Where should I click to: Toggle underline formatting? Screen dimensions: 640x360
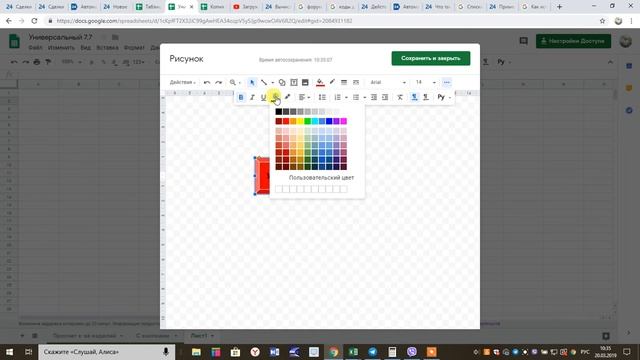[264, 97]
